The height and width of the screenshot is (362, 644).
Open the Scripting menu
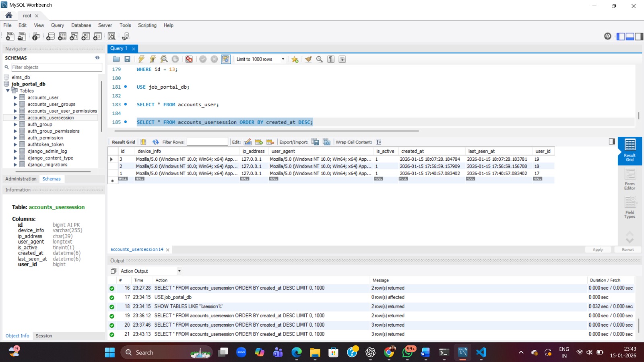[147, 25]
